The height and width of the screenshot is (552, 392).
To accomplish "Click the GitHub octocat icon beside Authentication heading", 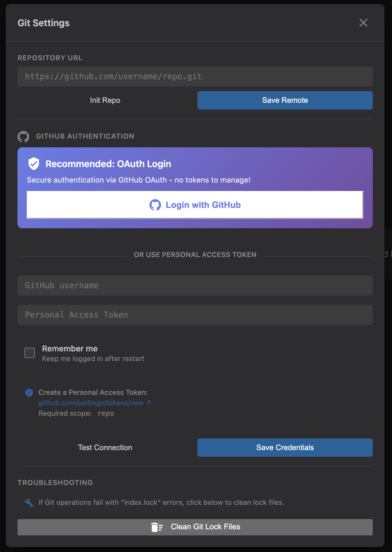I will click(23, 137).
